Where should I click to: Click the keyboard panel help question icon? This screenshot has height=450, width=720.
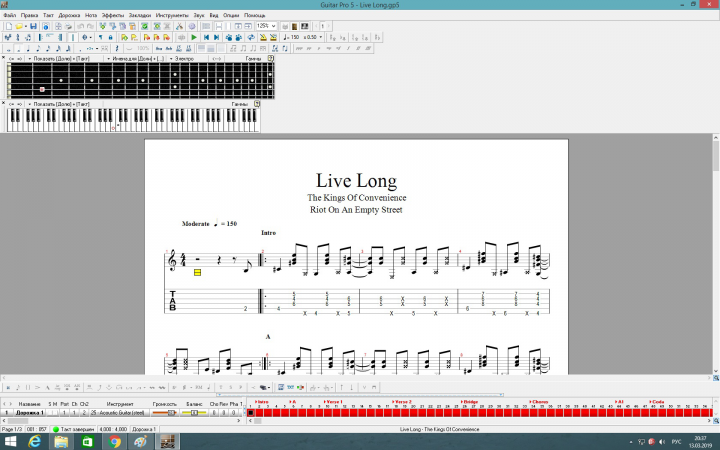[257, 104]
